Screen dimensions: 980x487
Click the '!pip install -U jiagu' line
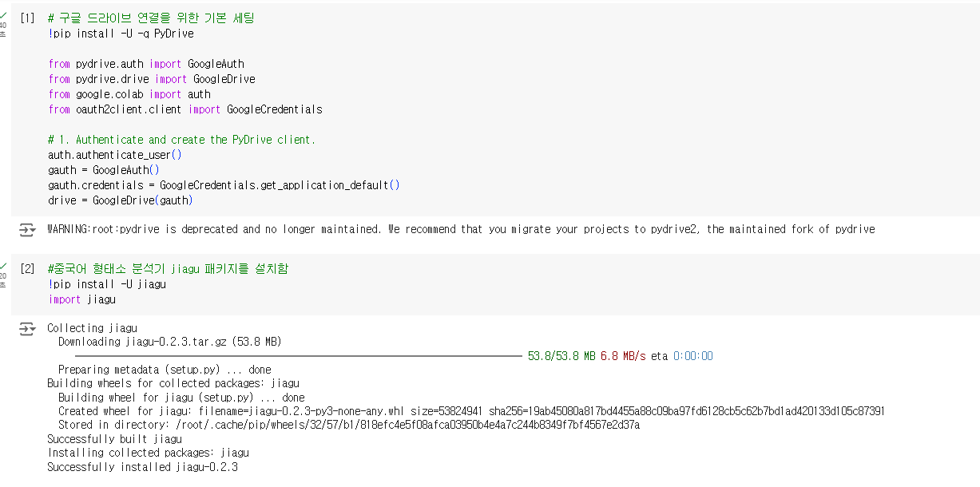point(106,284)
